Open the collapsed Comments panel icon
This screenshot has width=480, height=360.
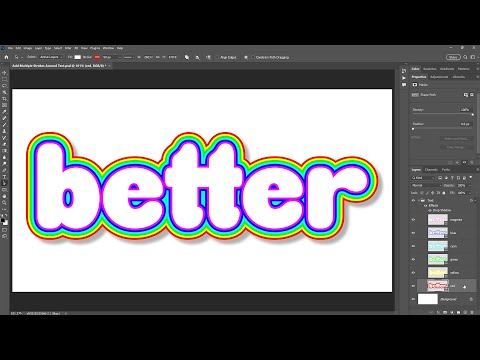click(x=404, y=85)
